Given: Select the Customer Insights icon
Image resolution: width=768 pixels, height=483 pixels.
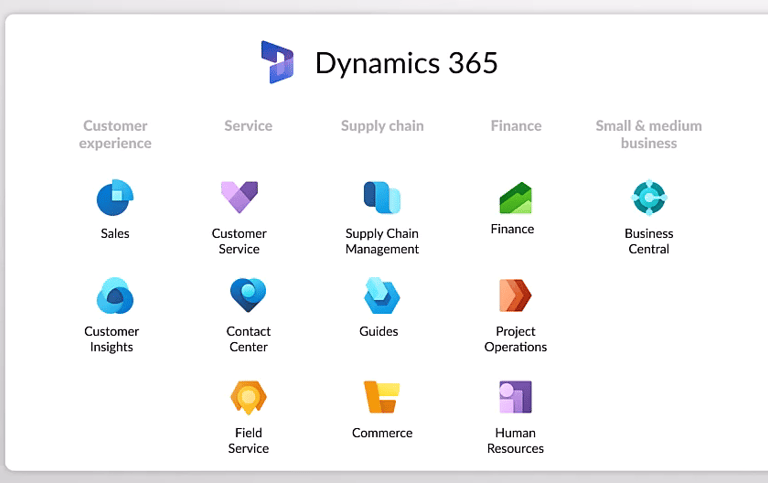Looking at the screenshot, I should [x=115, y=296].
